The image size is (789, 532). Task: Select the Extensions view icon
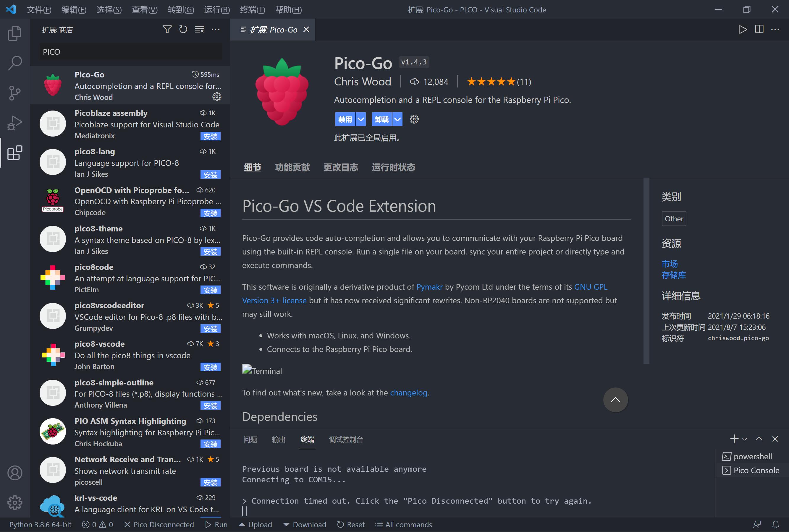click(14, 153)
